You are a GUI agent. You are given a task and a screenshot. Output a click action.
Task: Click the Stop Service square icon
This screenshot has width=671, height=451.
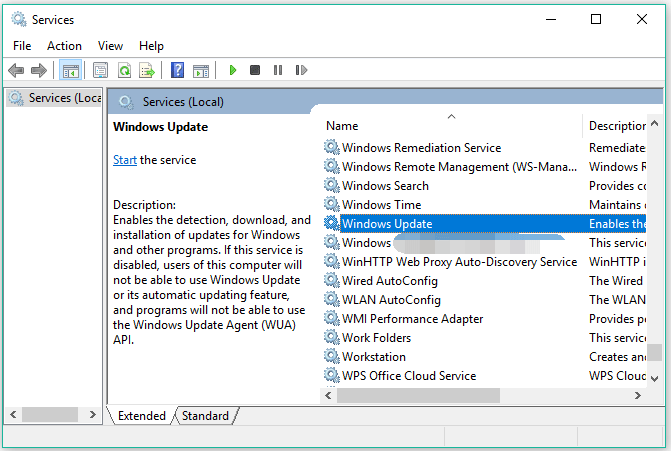255,70
